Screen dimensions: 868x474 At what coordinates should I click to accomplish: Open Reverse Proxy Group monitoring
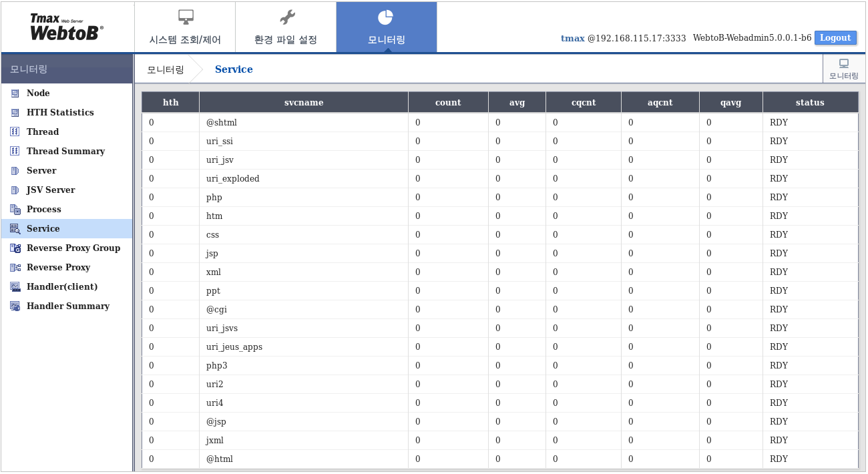tap(73, 248)
